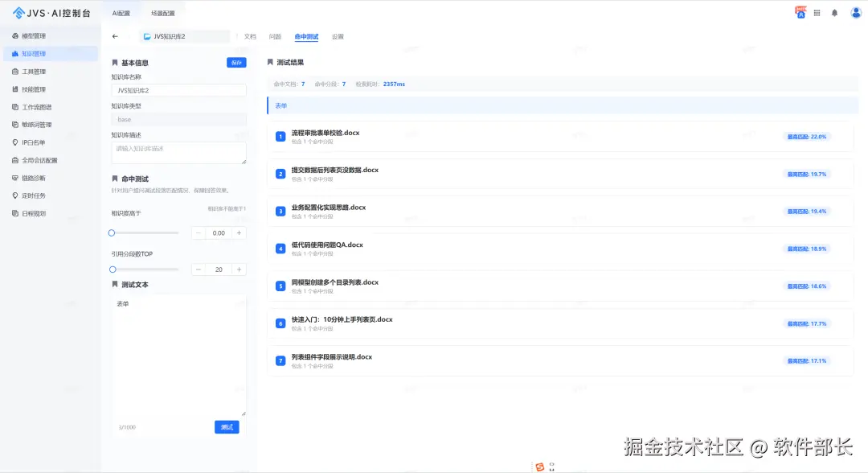The height and width of the screenshot is (473, 868).
Task: Open the notification bell
Action: 835,13
